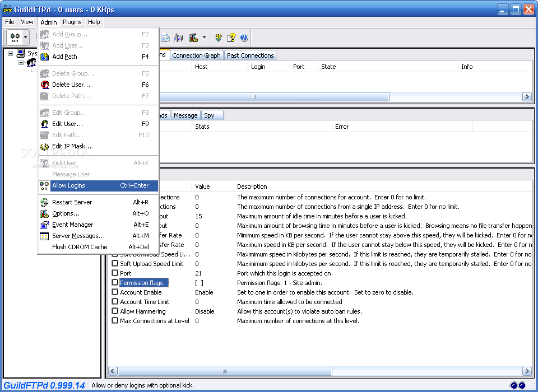Click the blue help circle toolbar icon
This screenshot has height=392, width=538.
pyautogui.click(x=244, y=38)
